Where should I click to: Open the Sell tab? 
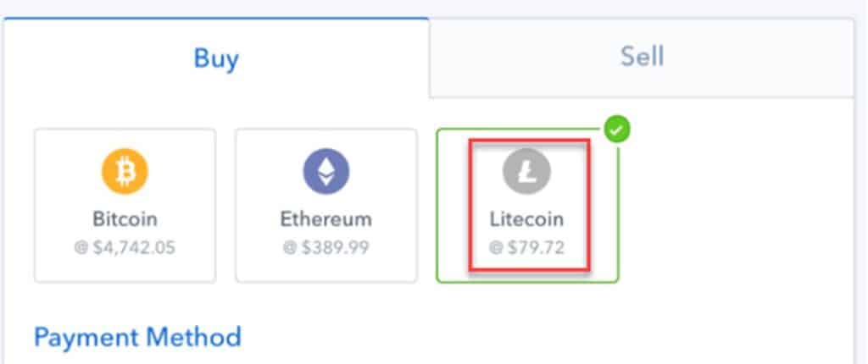click(x=642, y=58)
